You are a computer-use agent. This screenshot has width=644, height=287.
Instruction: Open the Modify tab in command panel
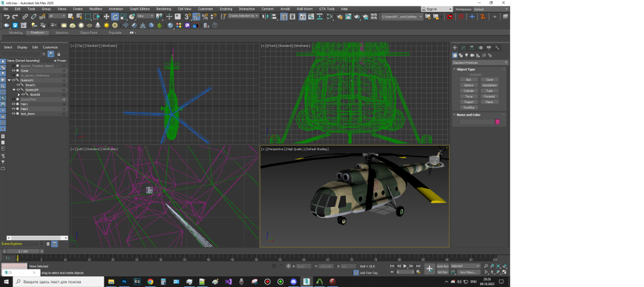463,48
